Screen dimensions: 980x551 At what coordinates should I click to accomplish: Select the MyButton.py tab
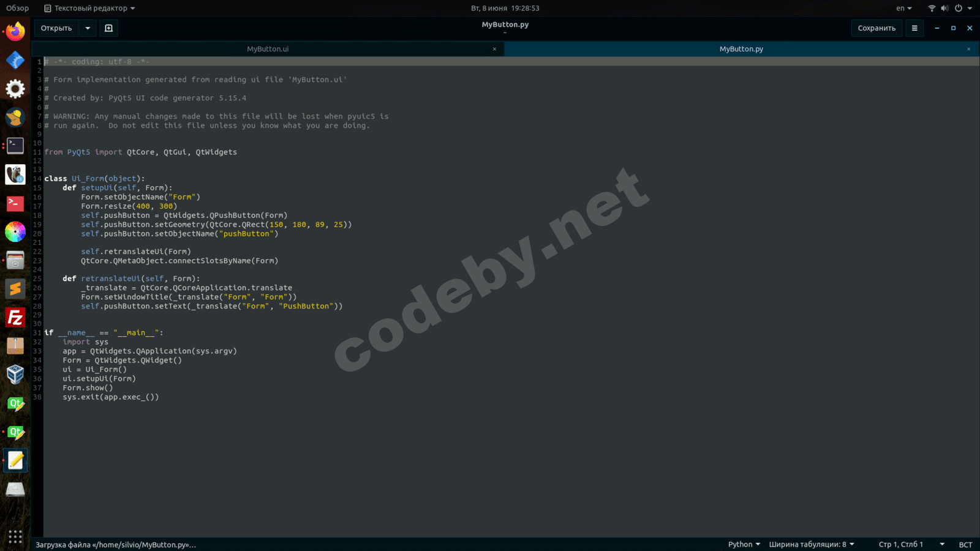[741, 49]
